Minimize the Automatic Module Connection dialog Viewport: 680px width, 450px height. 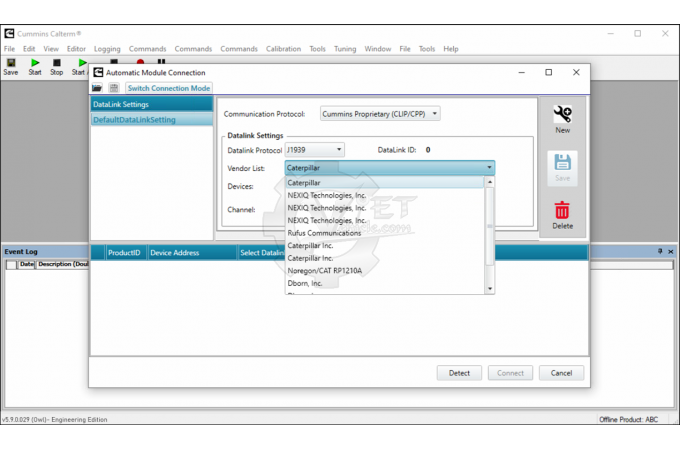coord(522,72)
